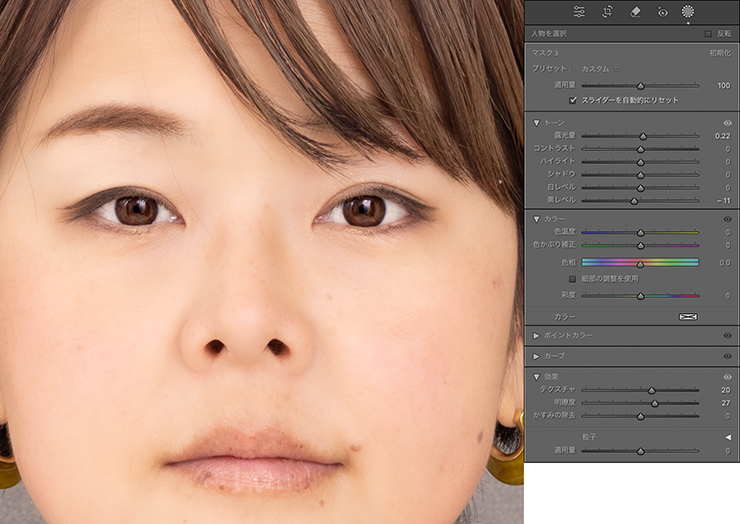
Task: Uncheck スライダーを自動的にリセット checkbox
Action: [573, 100]
